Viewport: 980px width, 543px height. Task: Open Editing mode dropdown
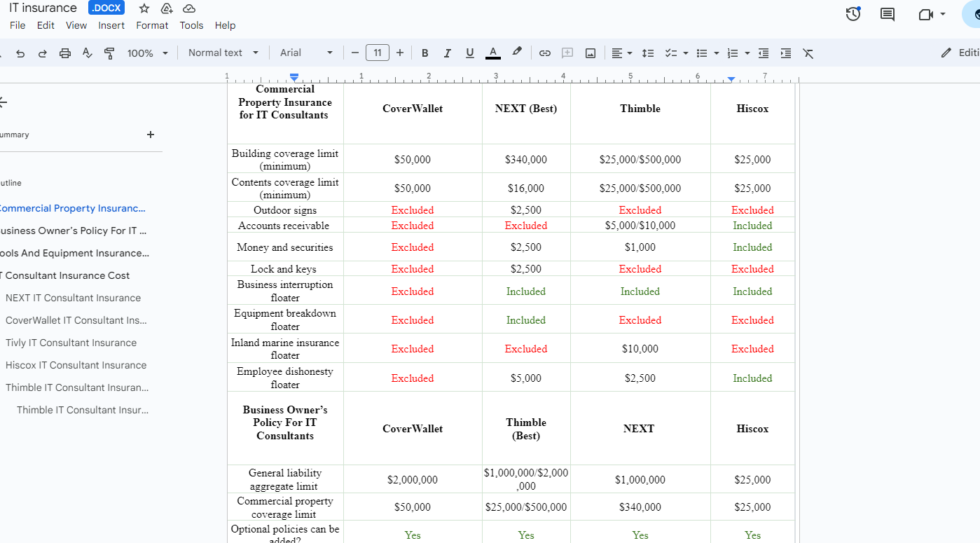click(x=959, y=53)
